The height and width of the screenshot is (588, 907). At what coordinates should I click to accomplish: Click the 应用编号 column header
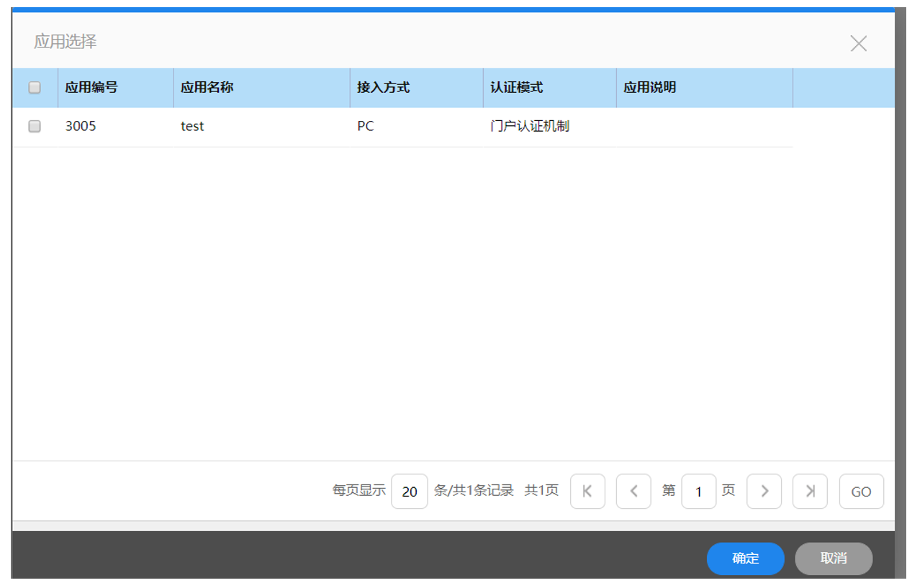(91, 88)
